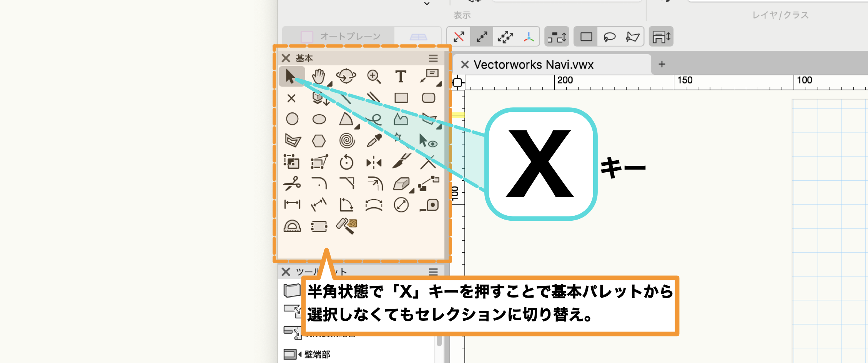Add a new document tab with plus
This screenshot has height=363, width=868.
662,64
